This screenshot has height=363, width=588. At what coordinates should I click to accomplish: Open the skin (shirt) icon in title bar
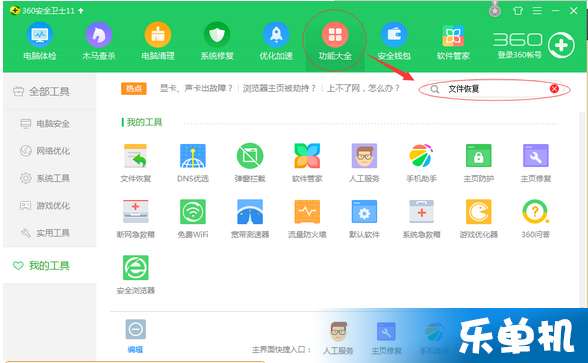tap(518, 11)
